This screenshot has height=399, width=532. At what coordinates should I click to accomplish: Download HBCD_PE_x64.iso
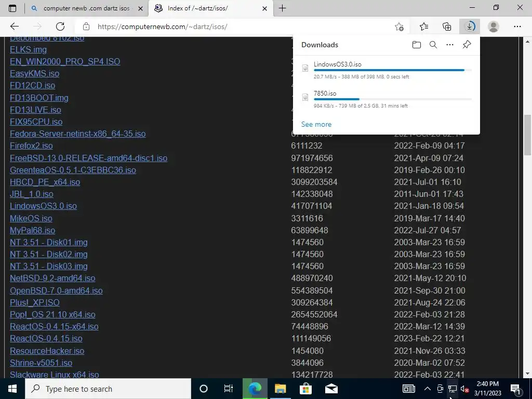(45, 182)
